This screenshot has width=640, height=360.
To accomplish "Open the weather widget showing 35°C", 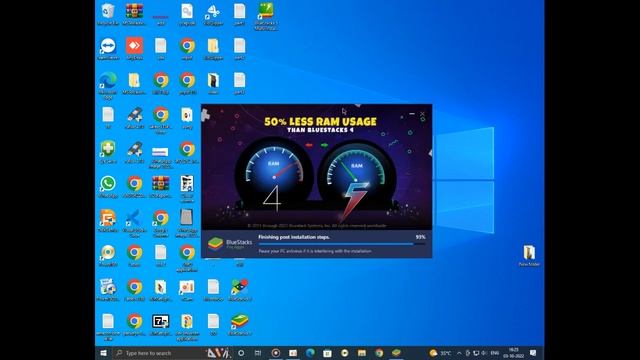I will pos(440,353).
